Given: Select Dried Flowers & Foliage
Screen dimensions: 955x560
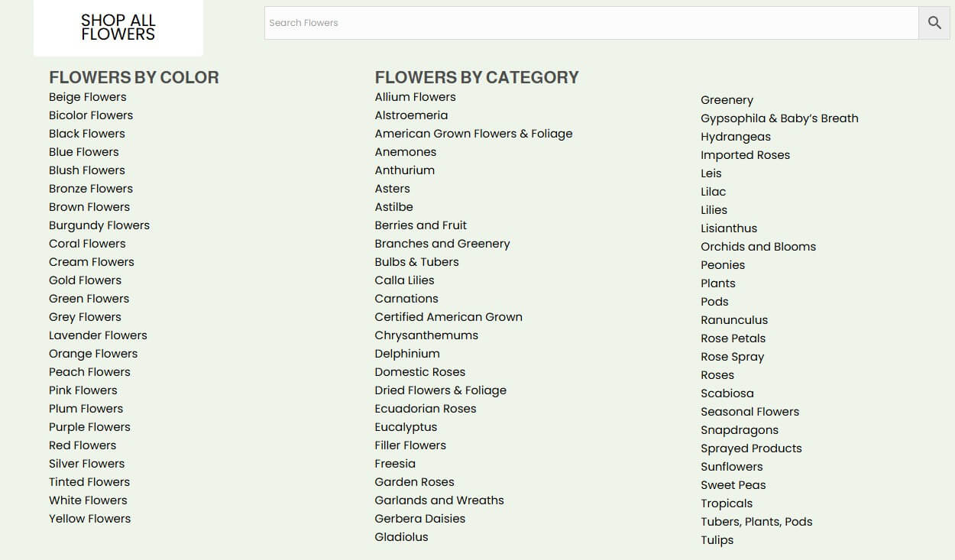Looking at the screenshot, I should (440, 390).
